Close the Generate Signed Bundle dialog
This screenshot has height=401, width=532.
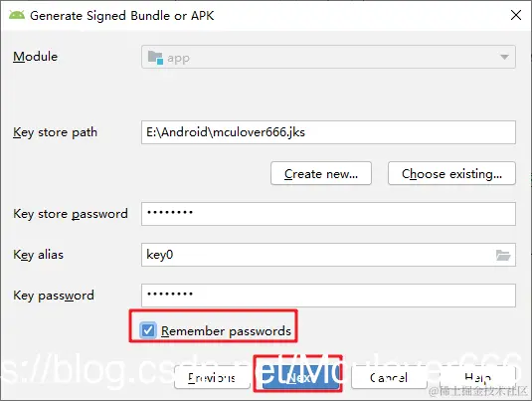coord(516,15)
